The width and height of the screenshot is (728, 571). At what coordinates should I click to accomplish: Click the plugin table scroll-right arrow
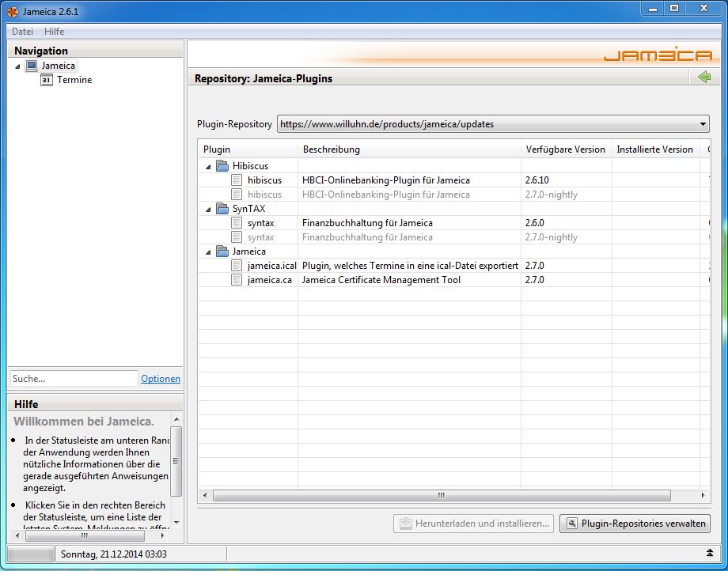(x=703, y=495)
